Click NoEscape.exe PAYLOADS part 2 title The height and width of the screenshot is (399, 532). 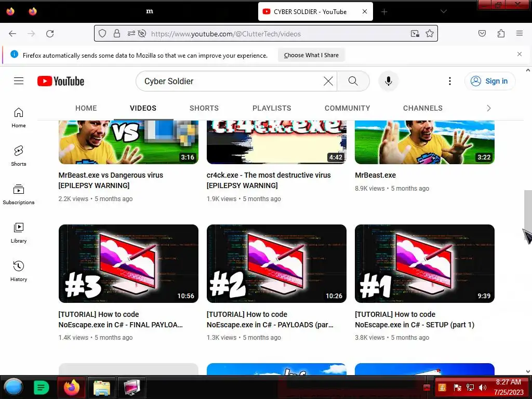270,320
